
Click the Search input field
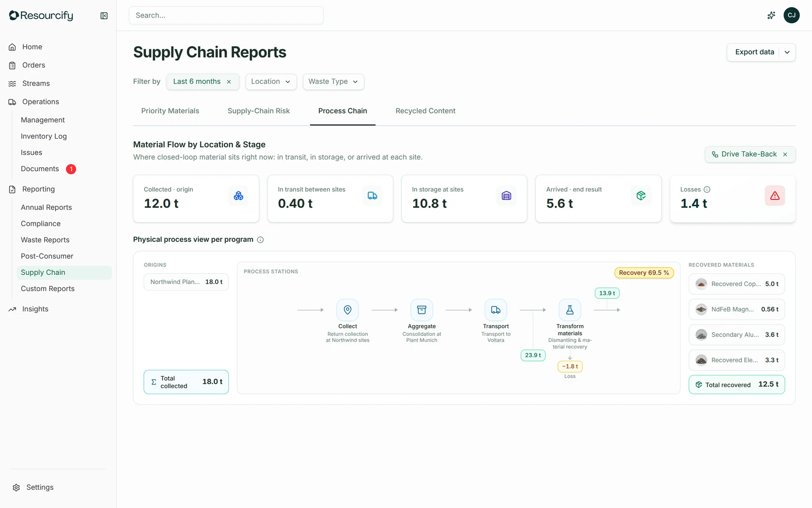pos(226,15)
